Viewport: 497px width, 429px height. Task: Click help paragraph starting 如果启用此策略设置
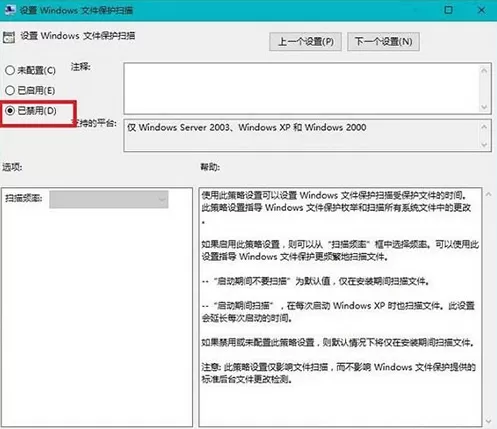(340, 250)
